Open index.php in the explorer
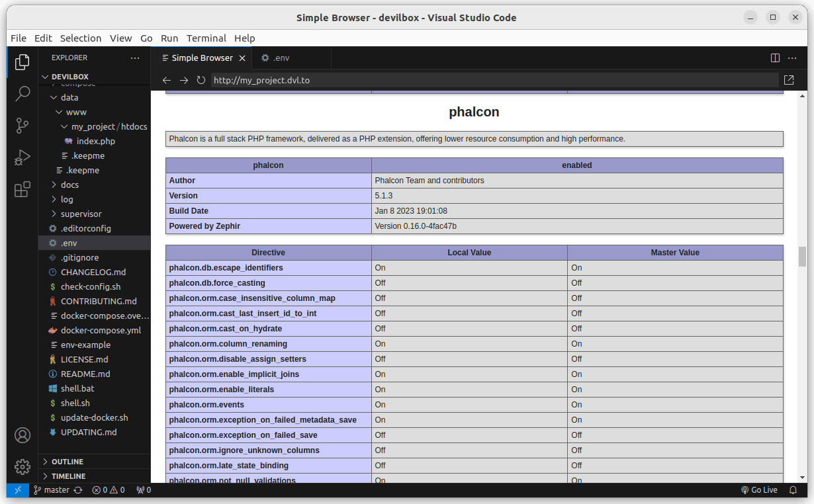814x504 pixels. coord(95,141)
